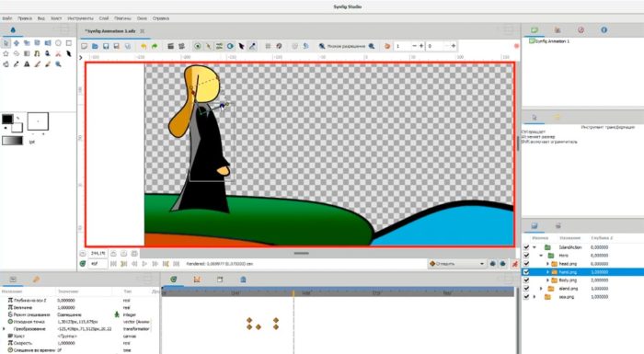The image size is (644, 354).
Task: Expand the head.png layer
Action: (x=547, y=264)
